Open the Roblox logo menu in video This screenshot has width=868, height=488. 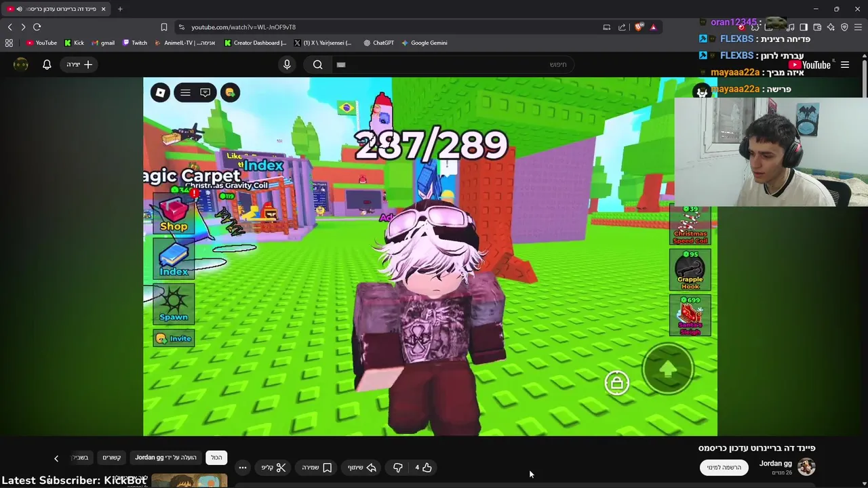[x=160, y=93]
